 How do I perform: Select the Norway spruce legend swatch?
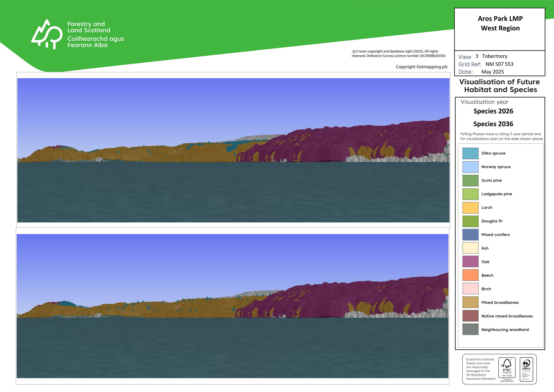(x=470, y=167)
